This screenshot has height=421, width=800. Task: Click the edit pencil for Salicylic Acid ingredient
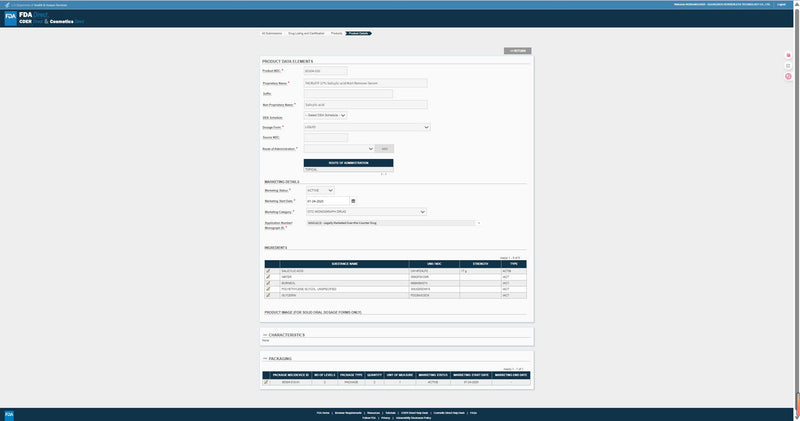pos(267,271)
